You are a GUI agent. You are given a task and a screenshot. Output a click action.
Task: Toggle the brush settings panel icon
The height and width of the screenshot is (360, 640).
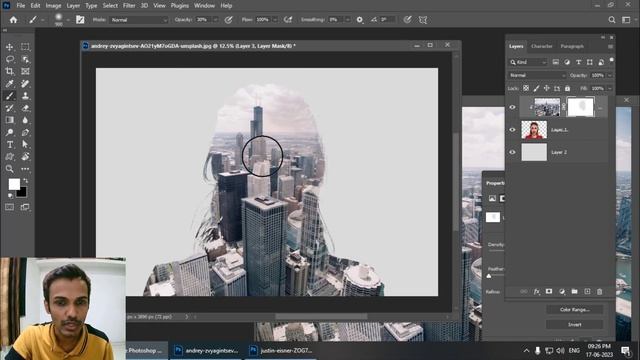point(80,20)
